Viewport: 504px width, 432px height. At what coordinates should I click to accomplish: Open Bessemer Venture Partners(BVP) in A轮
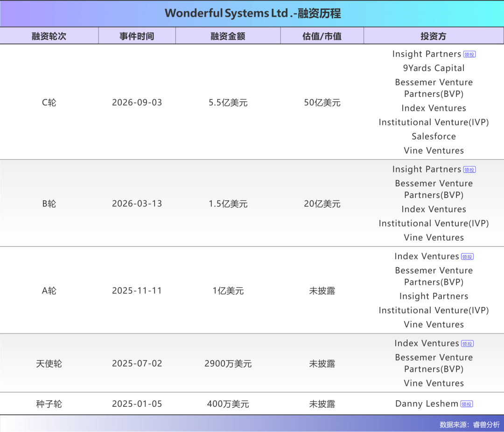[x=434, y=276]
